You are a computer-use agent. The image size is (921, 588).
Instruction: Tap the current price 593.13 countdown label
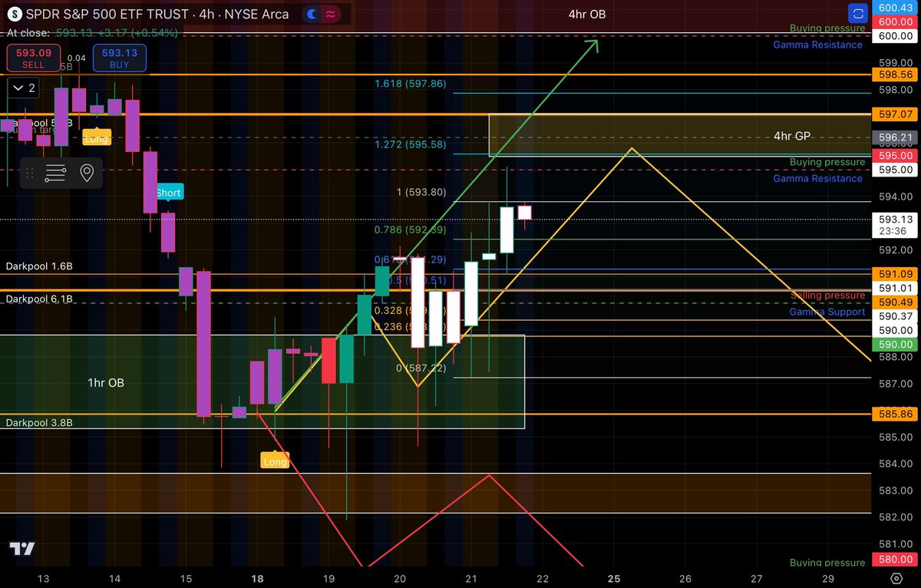tap(895, 224)
